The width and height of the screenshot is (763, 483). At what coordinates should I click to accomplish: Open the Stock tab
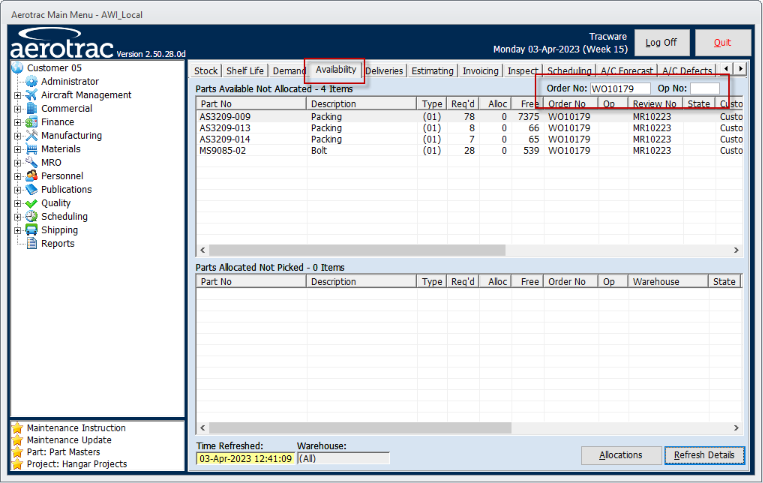(206, 71)
